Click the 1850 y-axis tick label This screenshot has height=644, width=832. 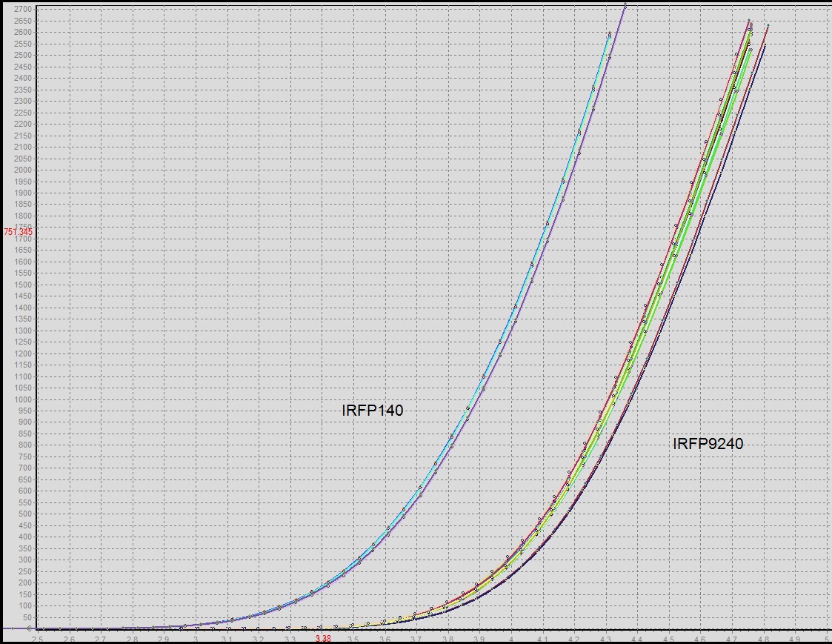pyautogui.click(x=22, y=205)
